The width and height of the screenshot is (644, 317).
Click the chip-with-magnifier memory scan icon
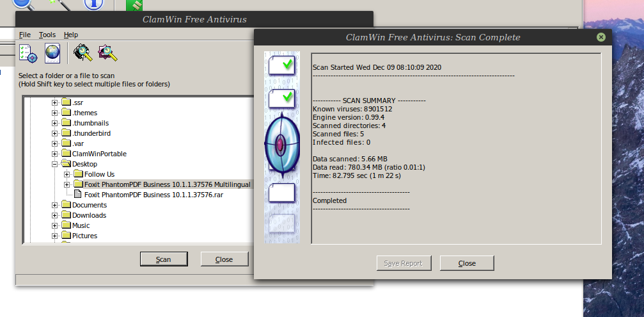click(x=83, y=53)
